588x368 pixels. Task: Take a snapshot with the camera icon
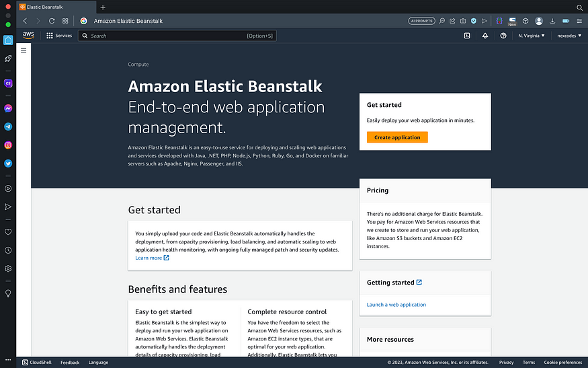coord(463,21)
